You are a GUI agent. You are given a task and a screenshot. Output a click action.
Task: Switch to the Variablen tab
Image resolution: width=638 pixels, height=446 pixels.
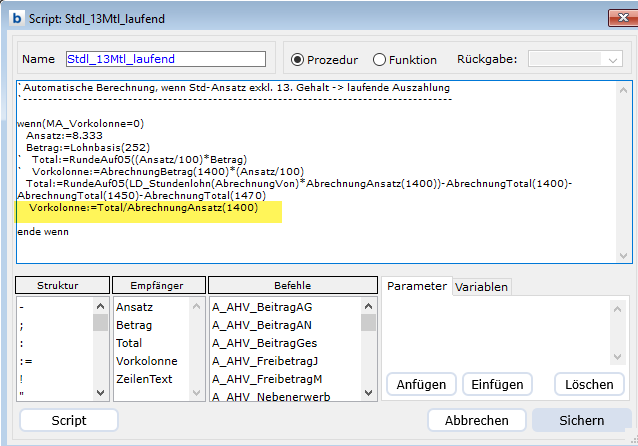pyautogui.click(x=482, y=287)
